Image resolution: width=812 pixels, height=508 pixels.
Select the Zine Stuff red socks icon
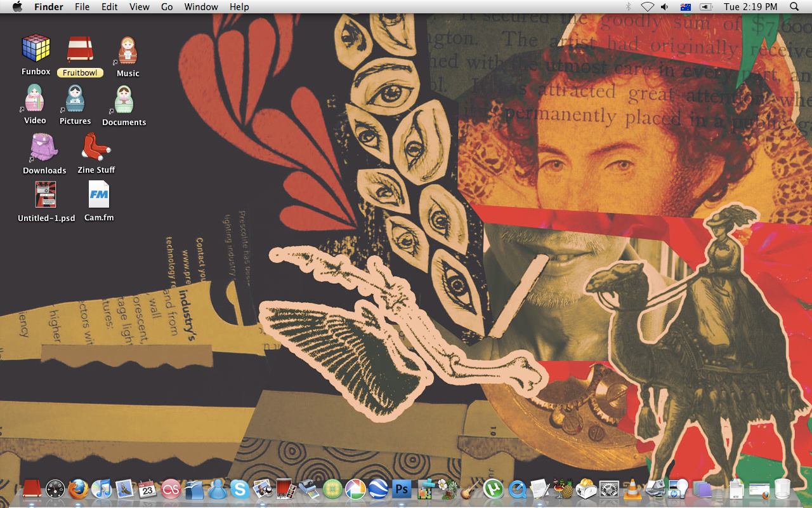tap(96, 147)
